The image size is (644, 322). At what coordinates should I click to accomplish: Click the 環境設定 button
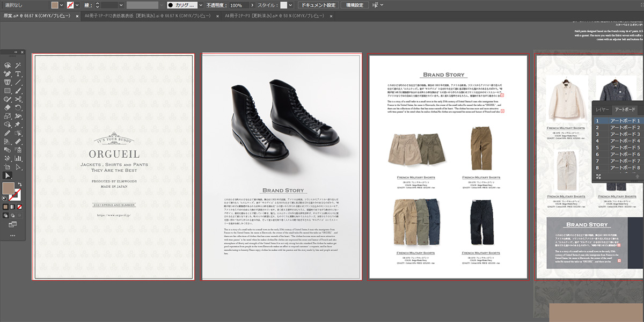point(354,5)
